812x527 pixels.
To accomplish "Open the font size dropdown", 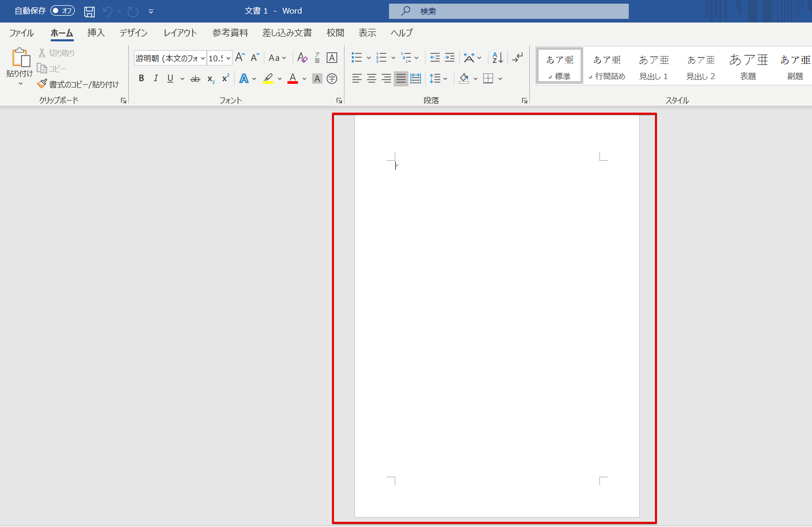I will 228,58.
